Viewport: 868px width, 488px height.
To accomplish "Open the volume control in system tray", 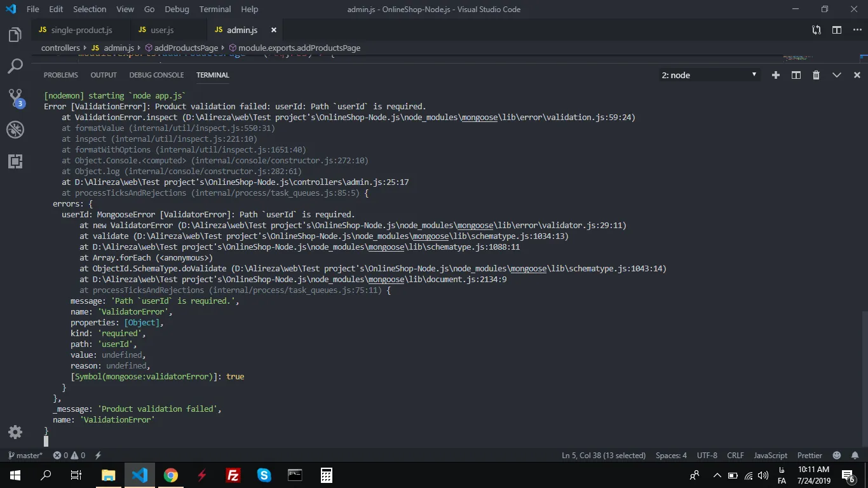I will coord(763,475).
